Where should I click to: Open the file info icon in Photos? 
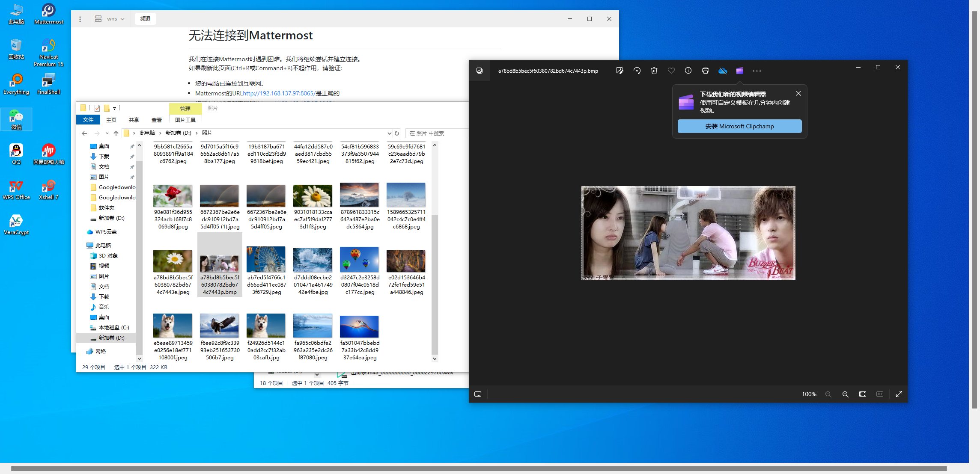pos(688,71)
